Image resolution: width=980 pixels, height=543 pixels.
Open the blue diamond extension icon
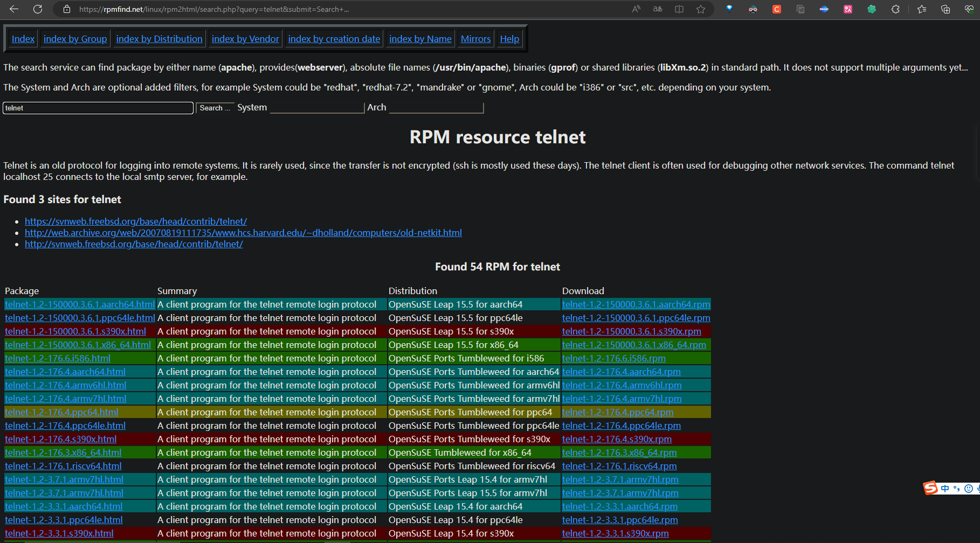click(x=729, y=9)
